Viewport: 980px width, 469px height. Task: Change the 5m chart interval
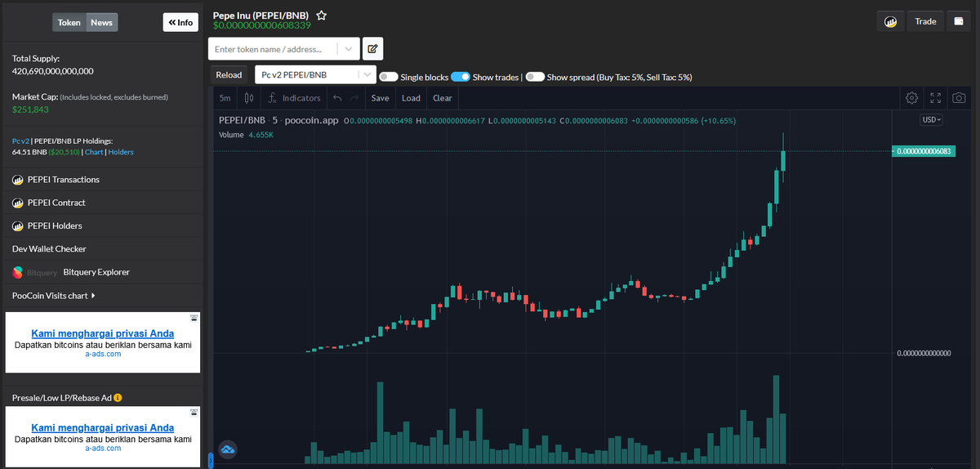(225, 98)
